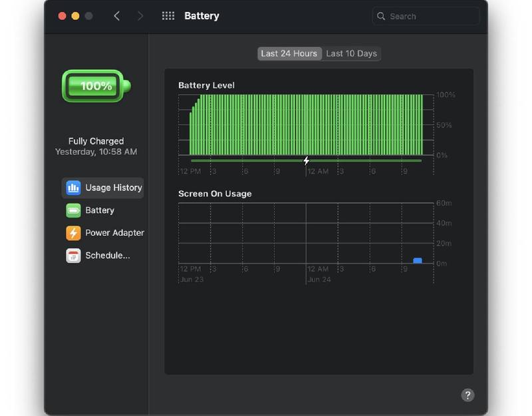Click the search magnifier icon
The image size is (532, 416).
click(380, 15)
